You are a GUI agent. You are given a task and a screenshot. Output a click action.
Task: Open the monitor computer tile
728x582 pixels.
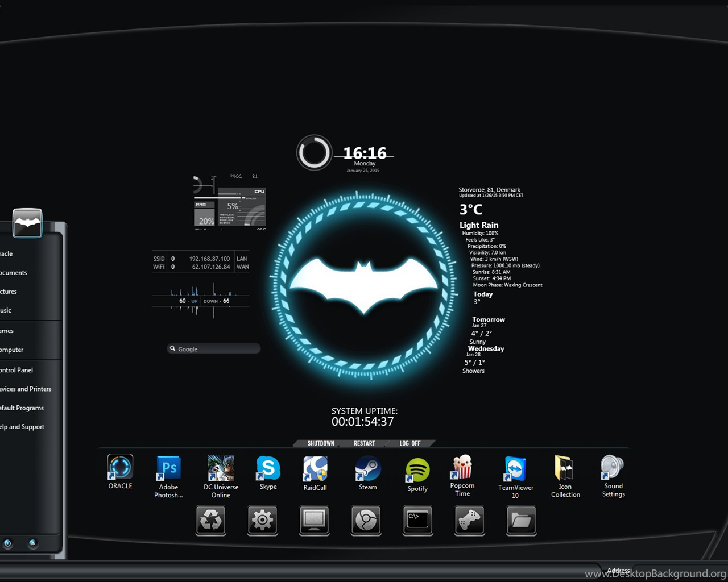(314, 520)
